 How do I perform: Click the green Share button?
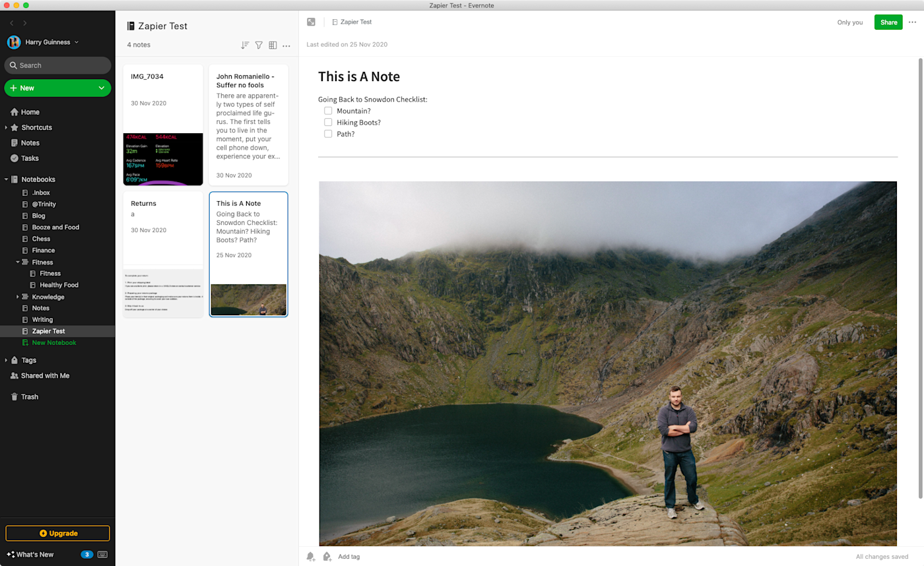(888, 22)
